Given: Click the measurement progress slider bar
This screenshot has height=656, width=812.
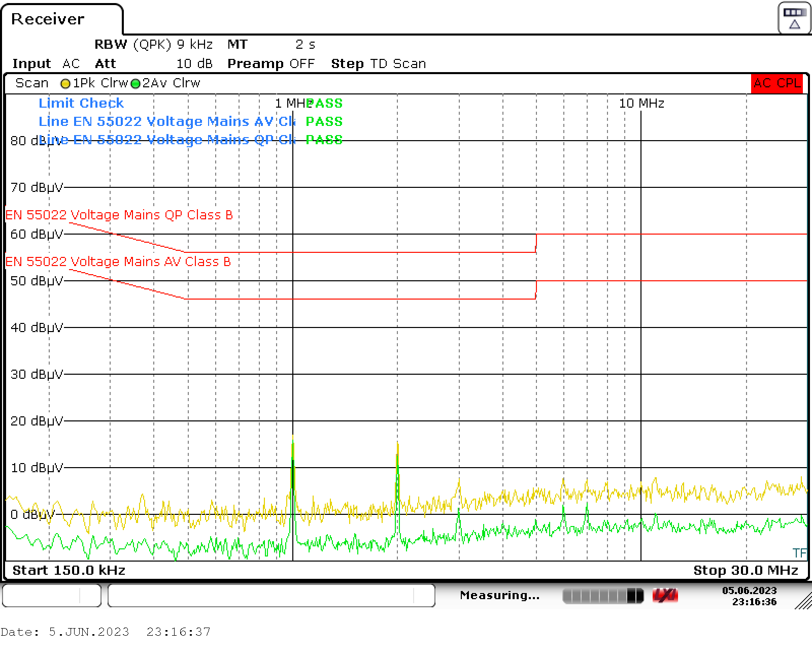Looking at the screenshot, I should (x=602, y=595).
